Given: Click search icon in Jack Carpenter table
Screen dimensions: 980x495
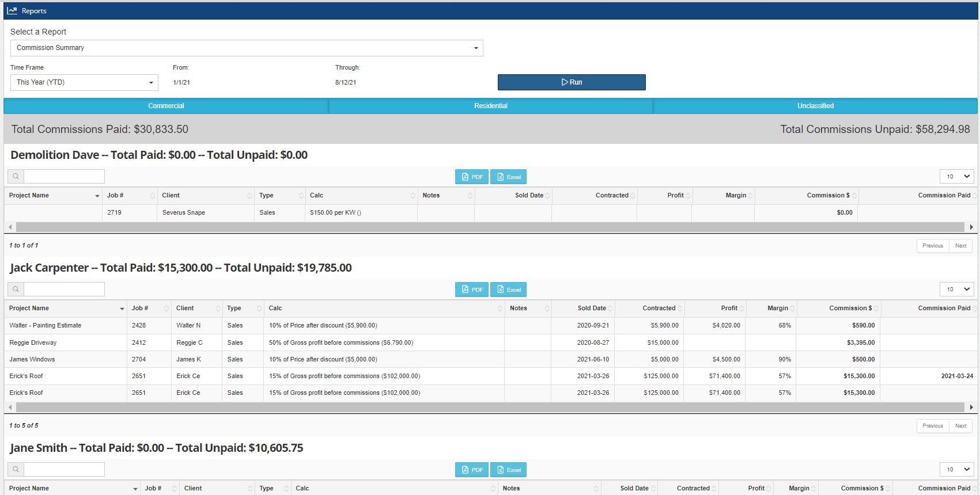Looking at the screenshot, I should pos(16,290).
